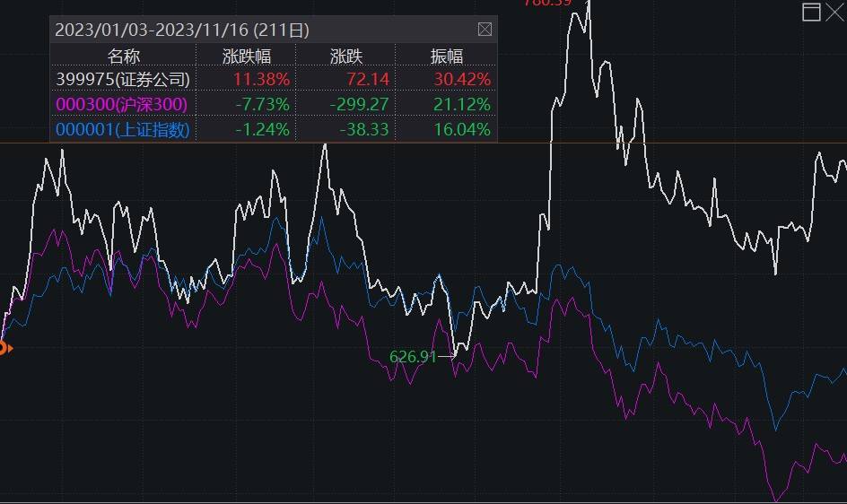The height and width of the screenshot is (504, 847).
Task: Click the orange start marker on left edge
Action: (x=4, y=348)
